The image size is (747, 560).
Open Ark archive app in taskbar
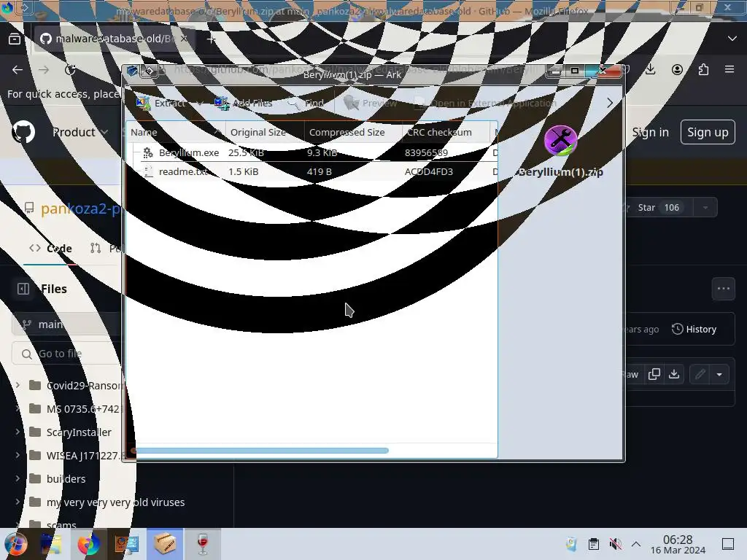click(x=165, y=544)
